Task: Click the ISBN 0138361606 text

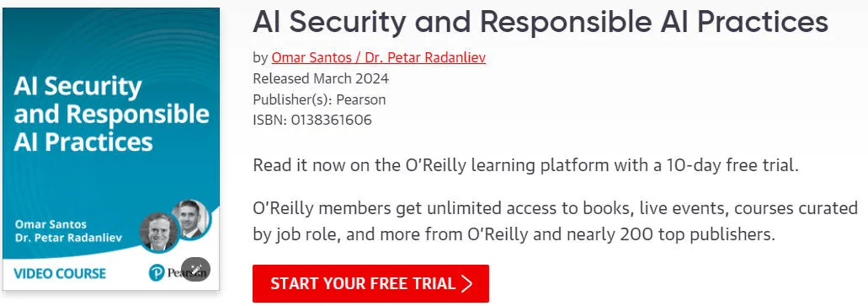Action: tap(312, 121)
